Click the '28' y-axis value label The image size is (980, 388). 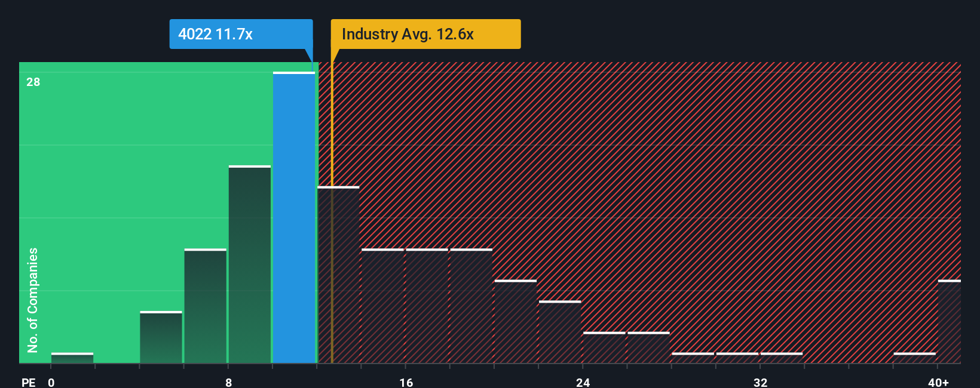pyautogui.click(x=33, y=82)
